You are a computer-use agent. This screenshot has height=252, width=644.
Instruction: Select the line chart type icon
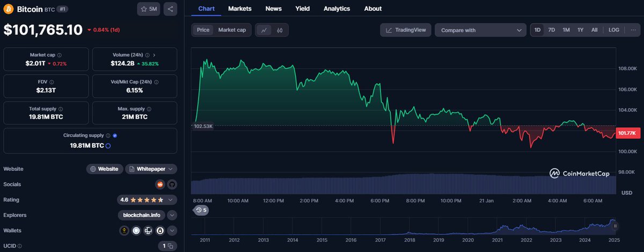(x=264, y=30)
